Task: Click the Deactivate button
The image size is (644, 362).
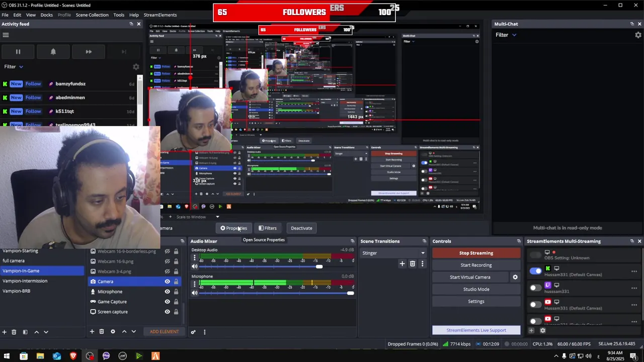Action: click(301, 228)
